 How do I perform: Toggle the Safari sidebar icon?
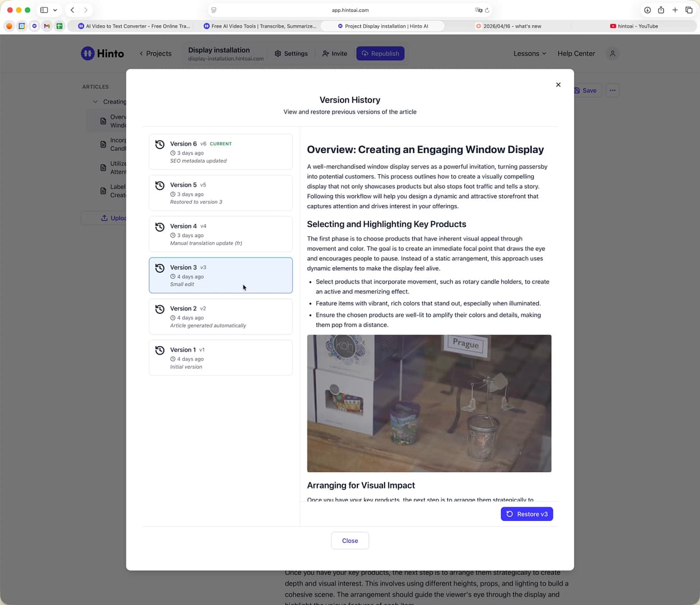click(x=44, y=10)
